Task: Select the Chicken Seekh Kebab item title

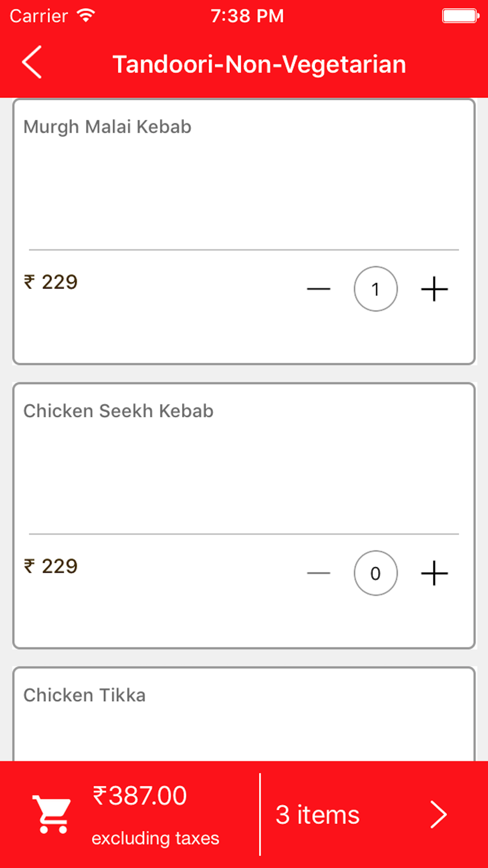Action: click(119, 411)
